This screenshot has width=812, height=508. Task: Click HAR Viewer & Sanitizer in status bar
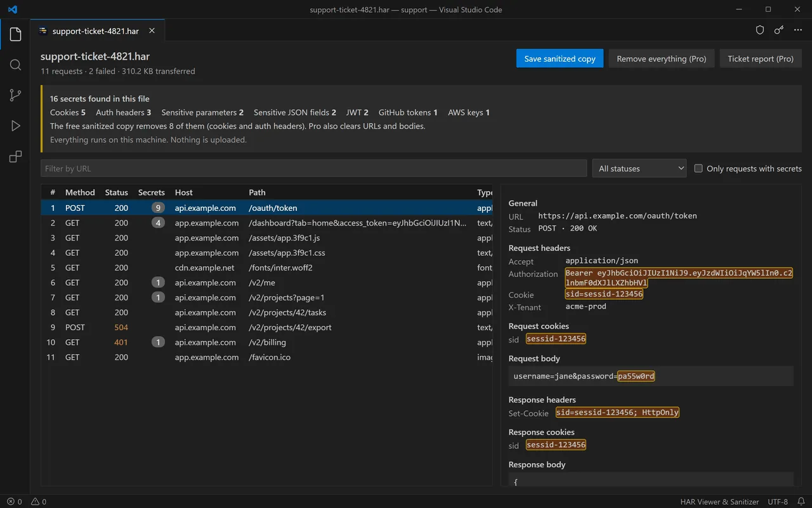pyautogui.click(x=718, y=502)
